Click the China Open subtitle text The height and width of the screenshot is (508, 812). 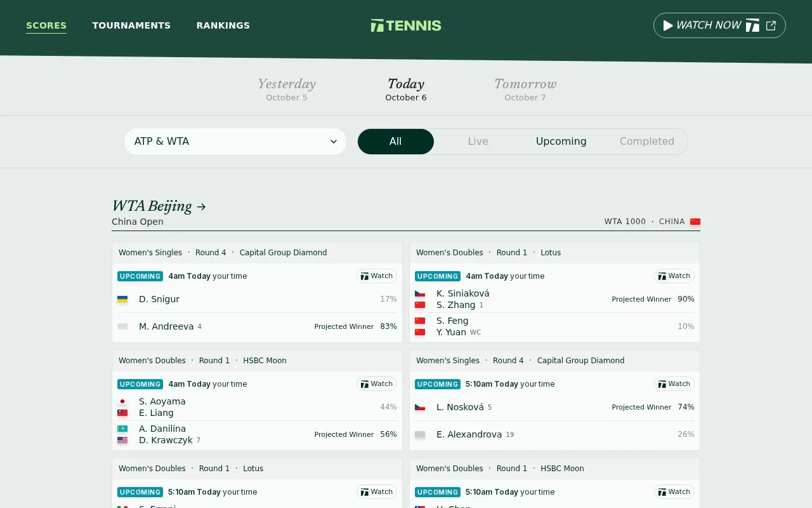(x=138, y=222)
